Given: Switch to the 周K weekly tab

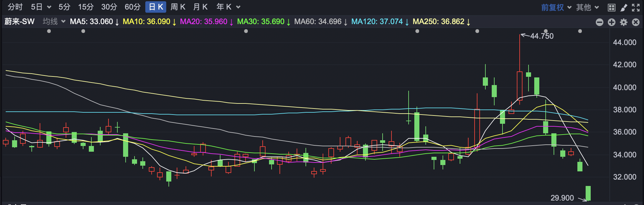Looking at the screenshot, I should pos(178,7).
